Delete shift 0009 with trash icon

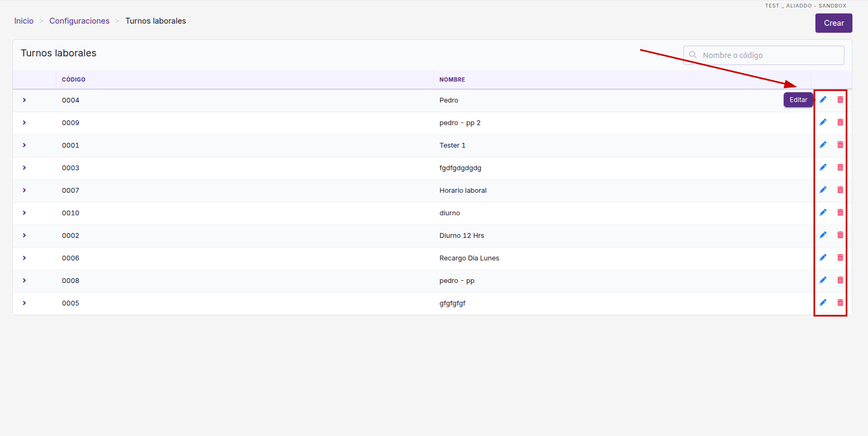(840, 122)
